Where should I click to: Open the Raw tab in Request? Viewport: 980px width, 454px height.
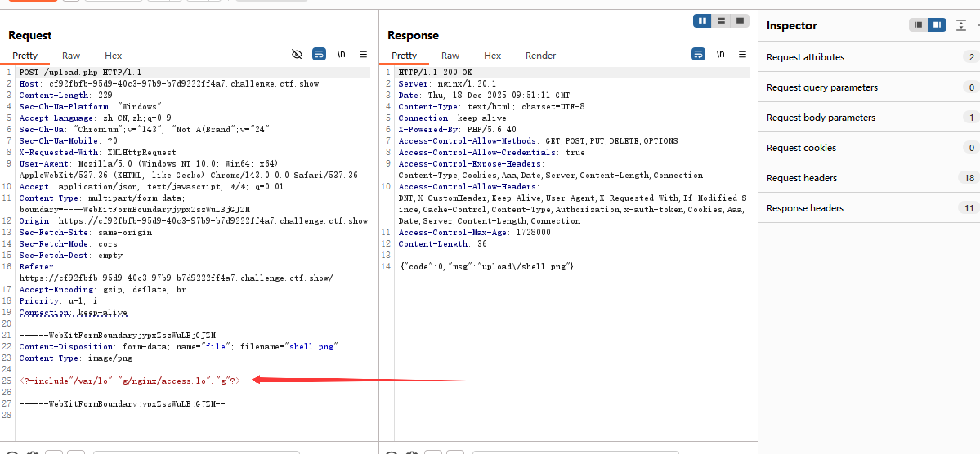click(71, 56)
